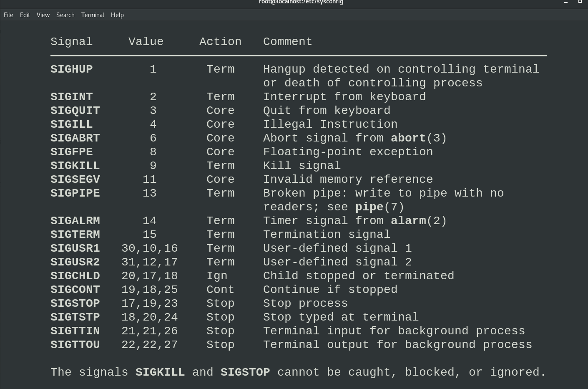The image size is (588, 389).
Task: Open the File menu
Action: (x=8, y=15)
